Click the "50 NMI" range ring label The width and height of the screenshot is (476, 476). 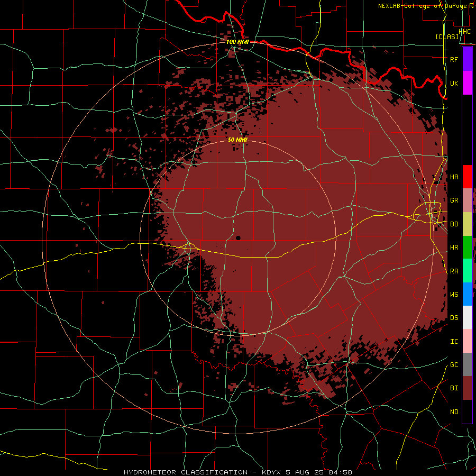tap(237, 140)
